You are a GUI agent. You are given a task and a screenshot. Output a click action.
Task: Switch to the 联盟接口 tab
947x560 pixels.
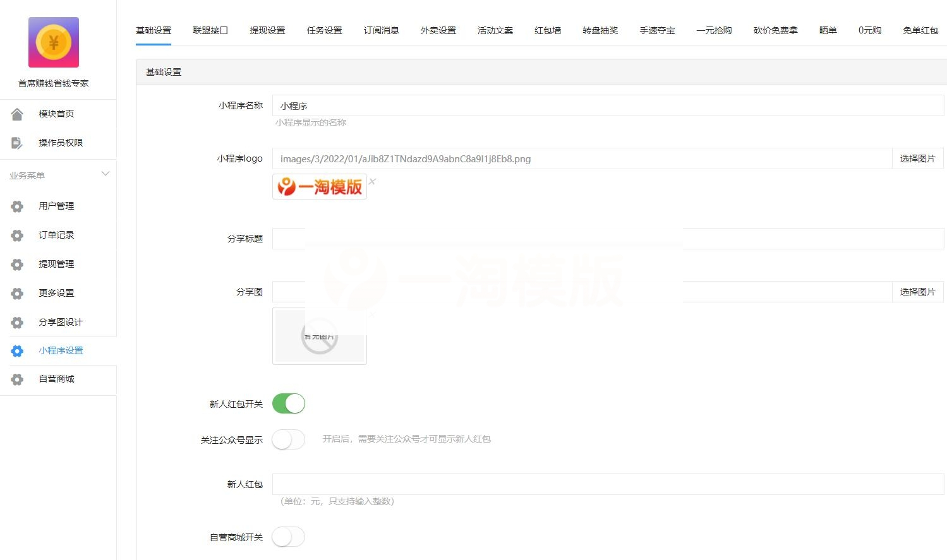pos(210,30)
